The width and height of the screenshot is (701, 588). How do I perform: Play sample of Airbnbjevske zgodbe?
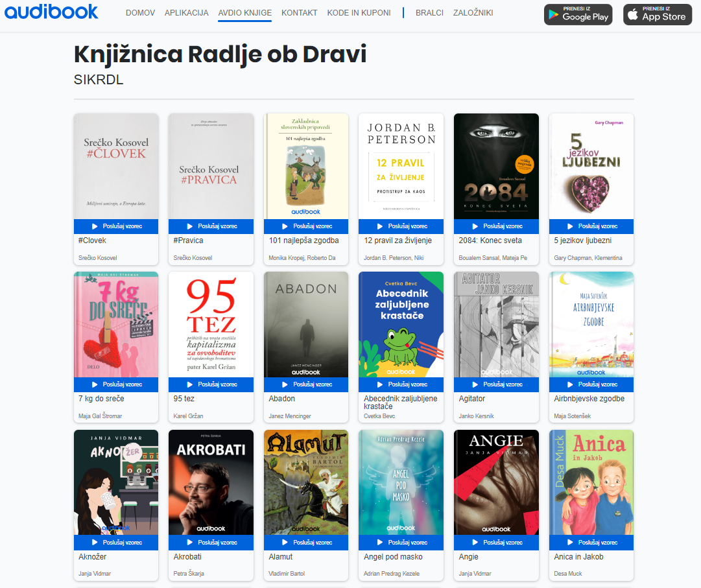coord(591,384)
